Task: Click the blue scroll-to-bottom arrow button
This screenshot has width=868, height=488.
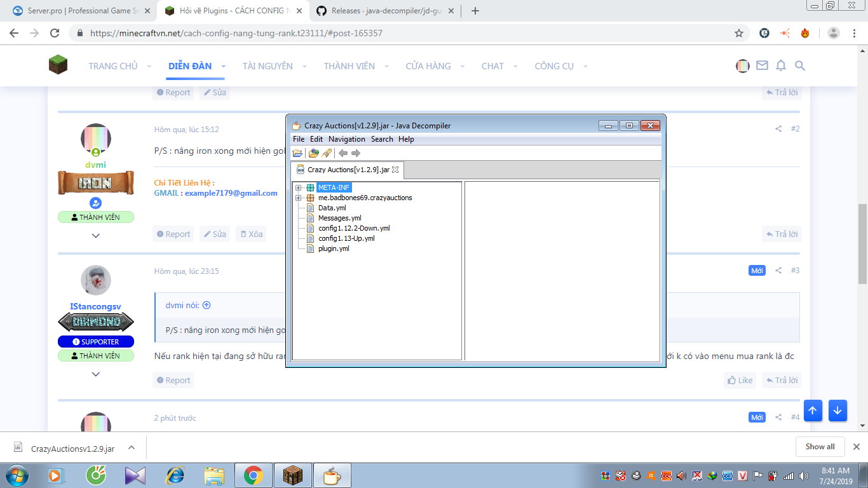Action: [837, 410]
